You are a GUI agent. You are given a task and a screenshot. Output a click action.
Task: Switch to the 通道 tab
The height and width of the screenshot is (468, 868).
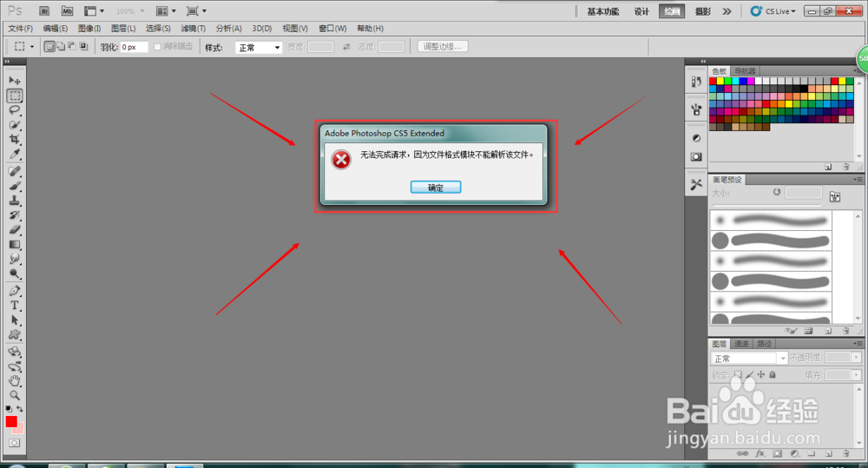(x=741, y=343)
